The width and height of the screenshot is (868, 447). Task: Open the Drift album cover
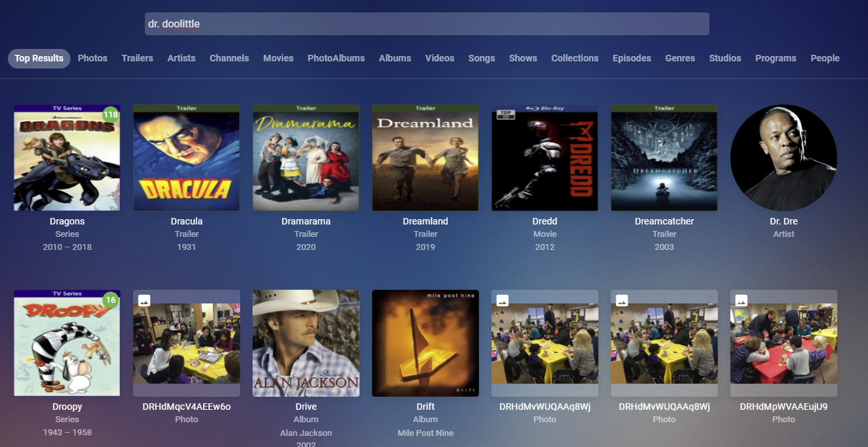click(x=426, y=343)
